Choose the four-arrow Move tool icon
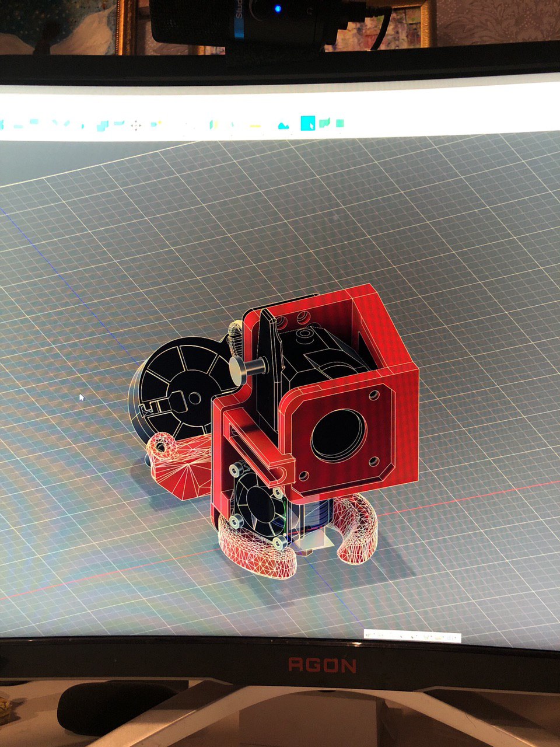The height and width of the screenshot is (747, 560). point(136,125)
